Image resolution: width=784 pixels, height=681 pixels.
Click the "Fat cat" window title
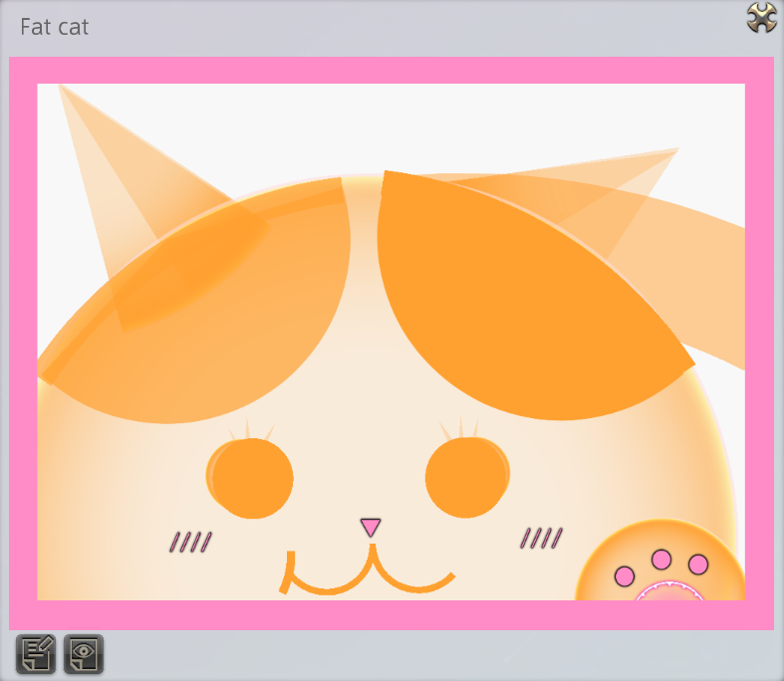54,27
